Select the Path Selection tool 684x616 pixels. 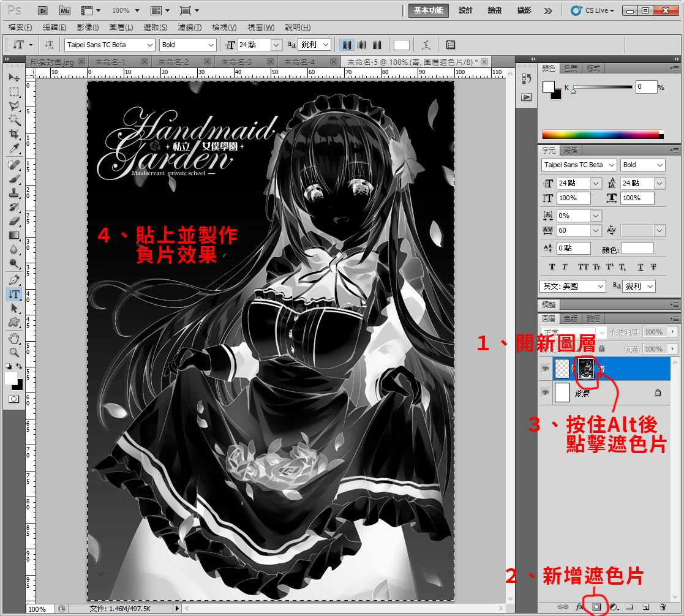click(14, 308)
